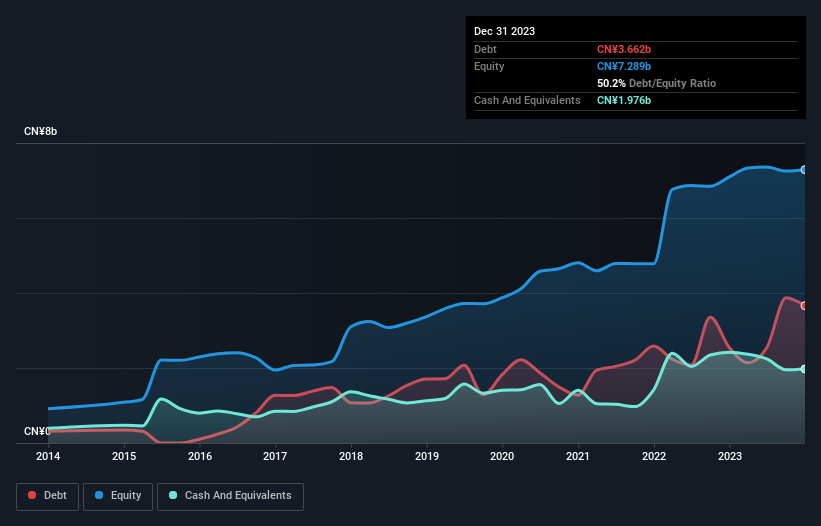Select the 2017 x-axis label
The image size is (821, 526).
tap(275, 456)
